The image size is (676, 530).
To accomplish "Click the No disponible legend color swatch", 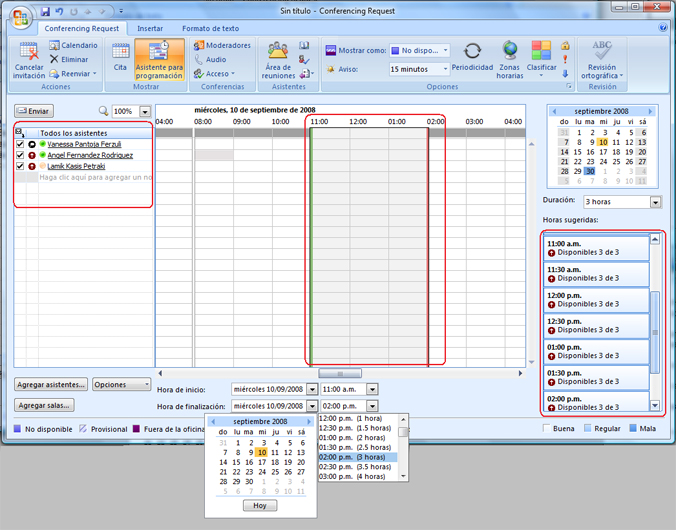I will 17,429.
